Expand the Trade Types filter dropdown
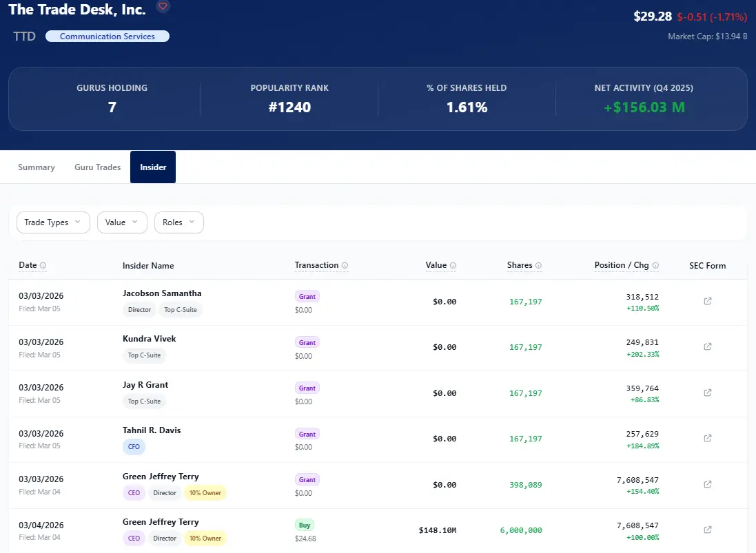The width and height of the screenshot is (756, 553). 53,222
